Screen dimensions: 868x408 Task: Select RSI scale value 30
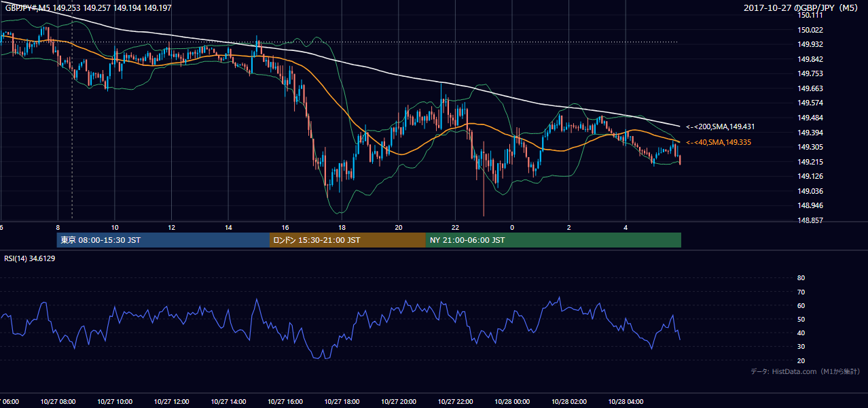(x=801, y=347)
